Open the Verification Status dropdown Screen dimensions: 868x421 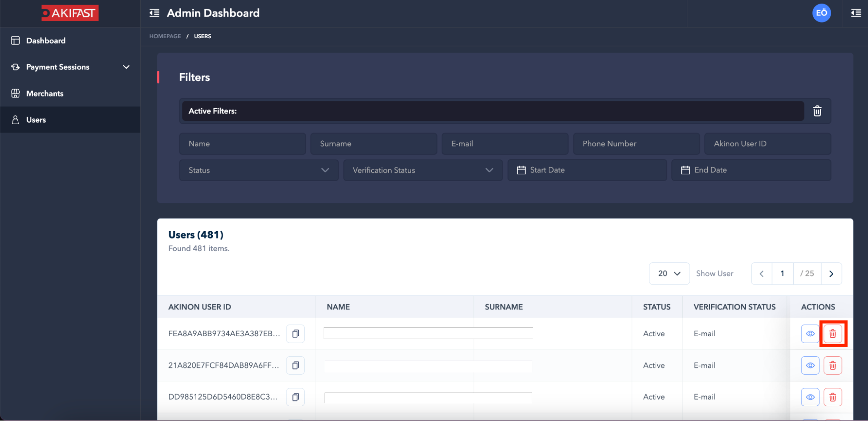[422, 170]
